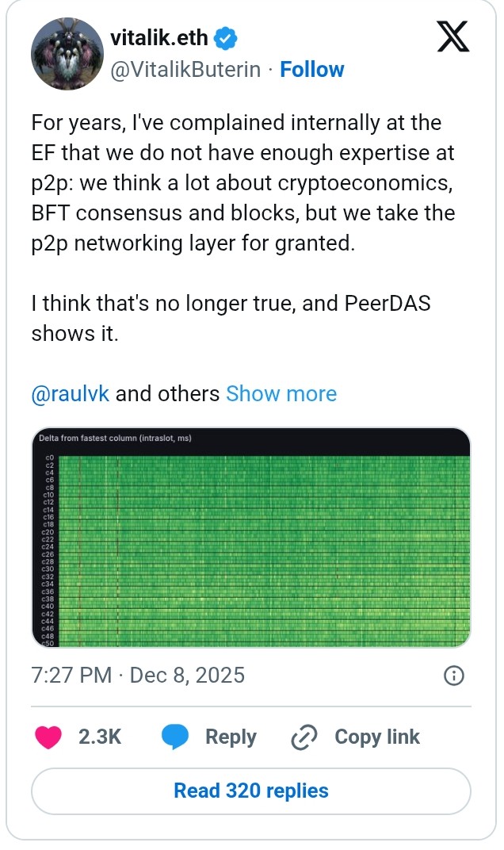Click the Reply text label
504x850 pixels.
[x=231, y=737]
